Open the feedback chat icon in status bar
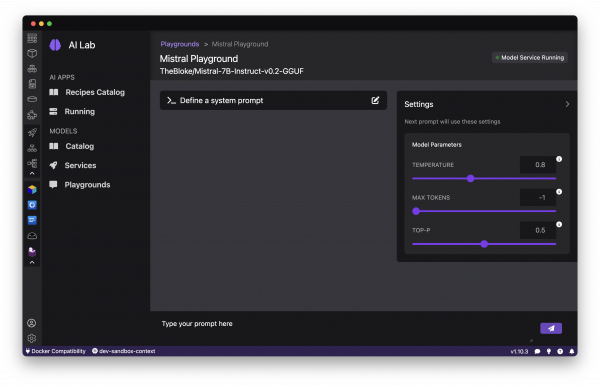 pos(537,351)
